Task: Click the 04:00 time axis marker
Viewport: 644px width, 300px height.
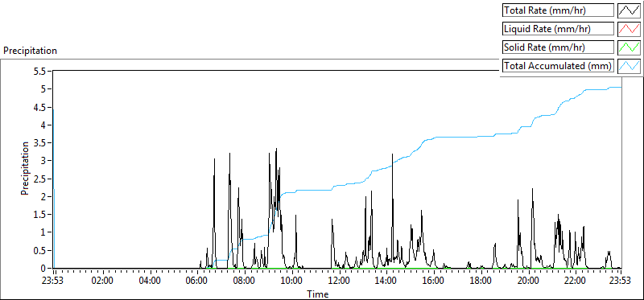Action: 150,282
